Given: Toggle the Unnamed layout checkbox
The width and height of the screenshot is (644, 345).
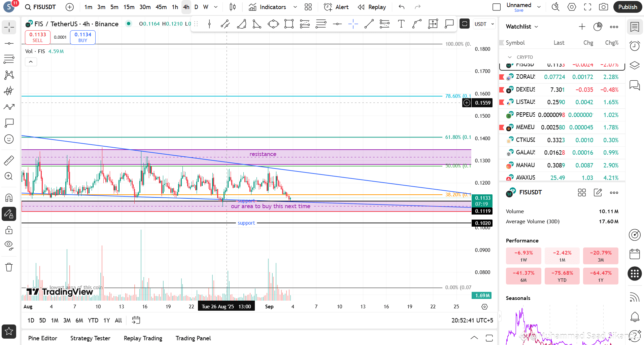Looking at the screenshot, I should pos(497,7).
